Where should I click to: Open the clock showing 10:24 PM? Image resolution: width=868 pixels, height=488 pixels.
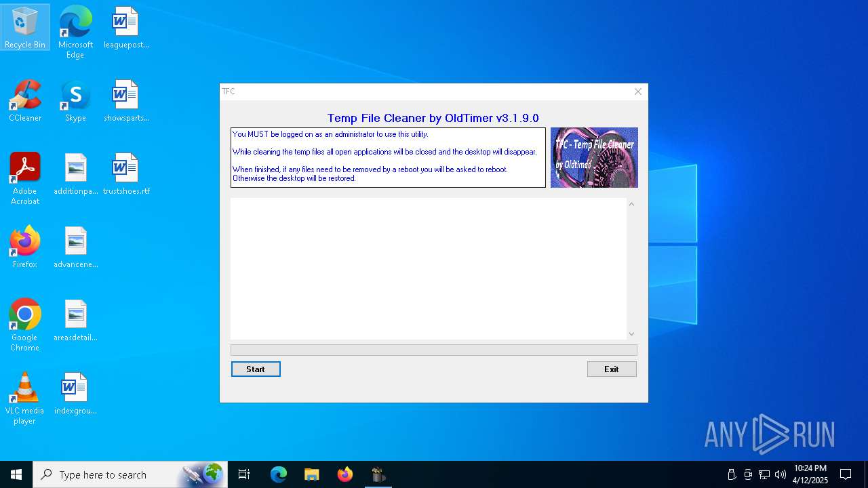(x=810, y=474)
